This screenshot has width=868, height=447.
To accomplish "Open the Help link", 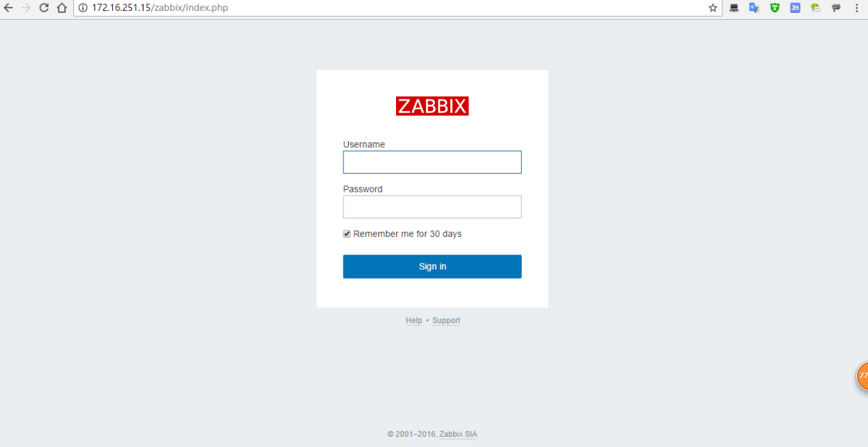I will click(x=413, y=320).
